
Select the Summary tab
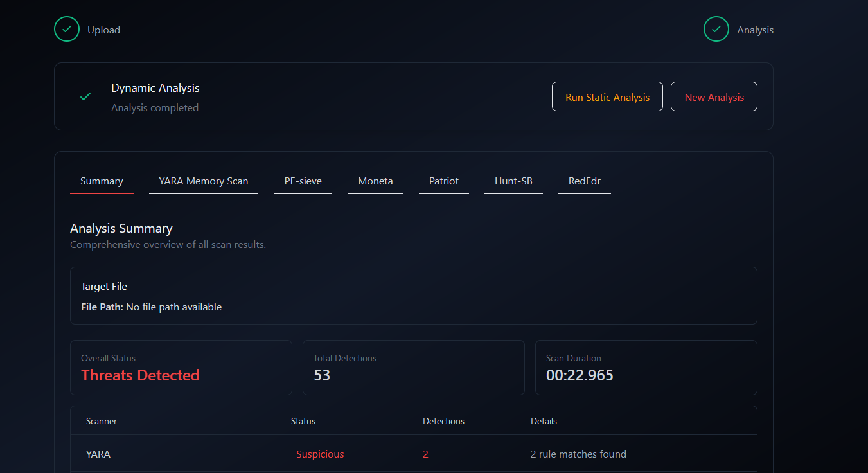(x=102, y=181)
